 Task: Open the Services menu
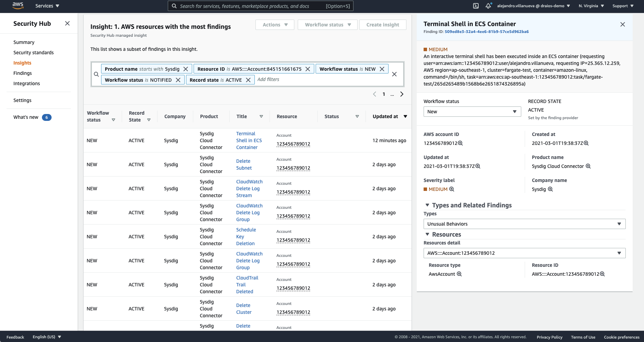coord(47,6)
